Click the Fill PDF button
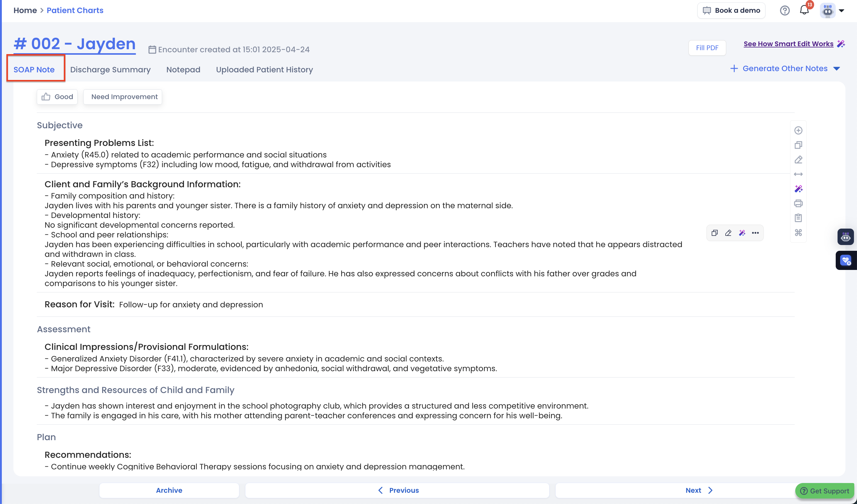 [707, 48]
